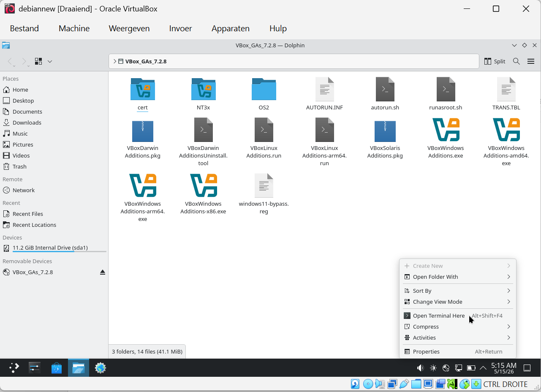This screenshot has height=392, width=541.
Task: Select VBoxSolarisAdditions.pkg archive icon
Action: [385, 131]
